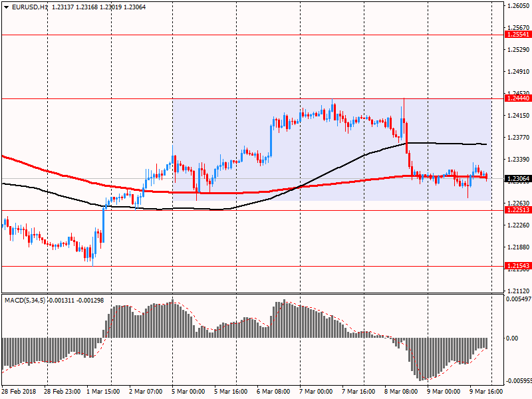
Task: Select the 1.22513 red price level label
Action: click(518, 210)
